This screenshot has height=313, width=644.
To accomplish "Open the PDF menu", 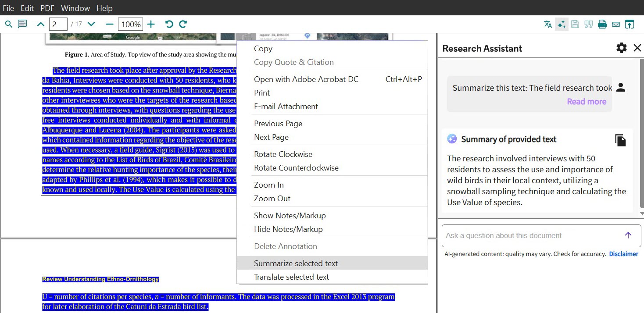I will pos(47,8).
